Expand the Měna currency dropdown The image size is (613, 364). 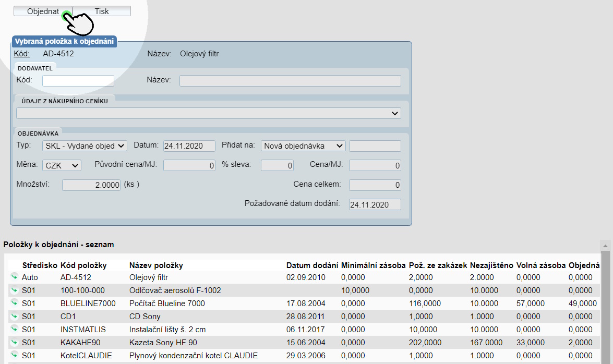(x=62, y=165)
